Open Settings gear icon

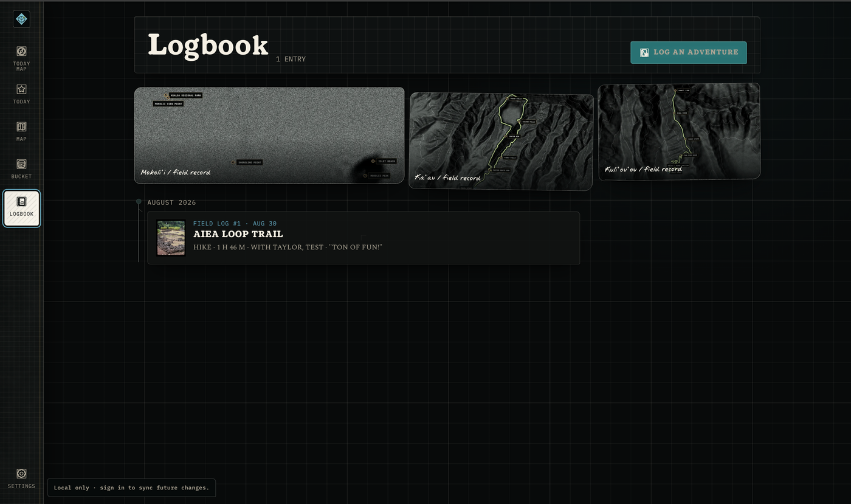point(21,474)
